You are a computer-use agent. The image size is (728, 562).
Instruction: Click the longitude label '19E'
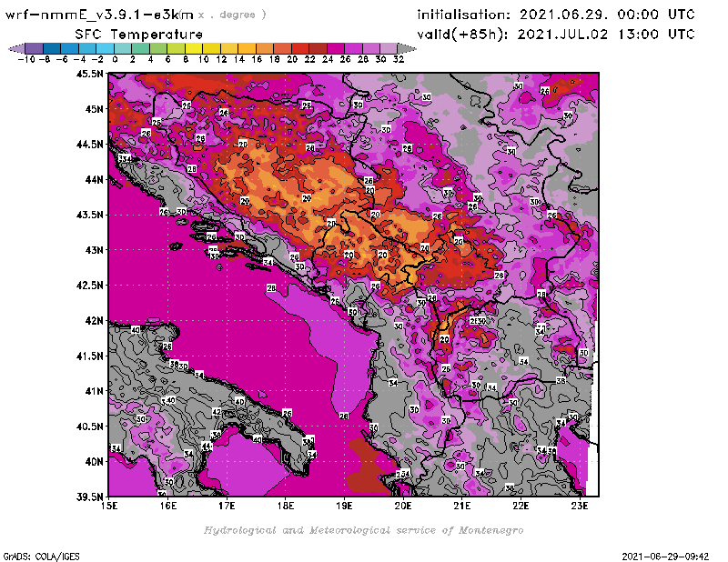click(x=344, y=506)
